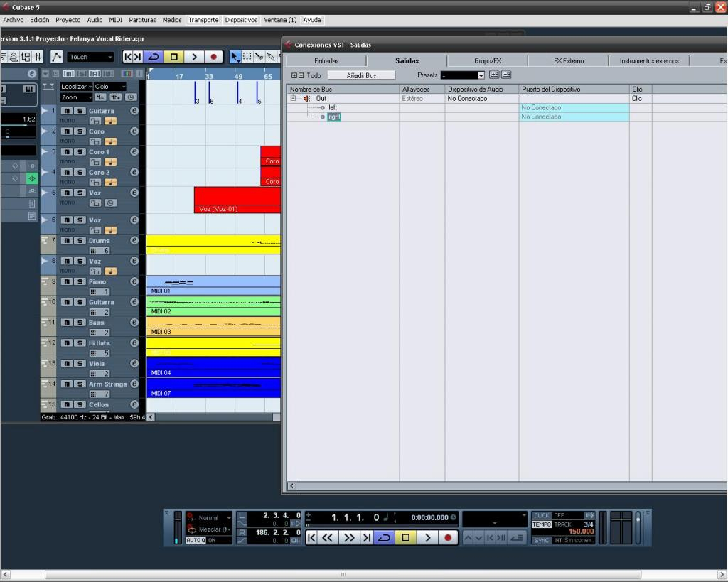Start playback from the project toolbar
This screenshot has height=582, width=728.
coord(194,57)
